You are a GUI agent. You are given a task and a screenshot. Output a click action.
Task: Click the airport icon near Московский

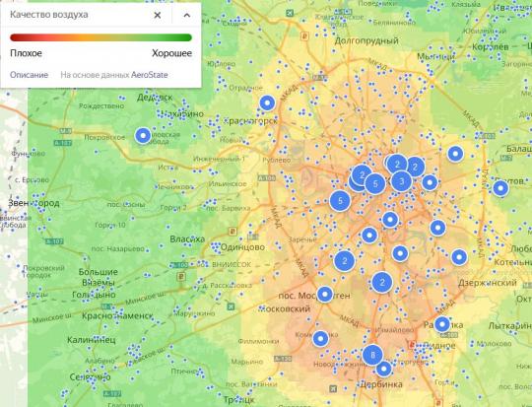232,306
